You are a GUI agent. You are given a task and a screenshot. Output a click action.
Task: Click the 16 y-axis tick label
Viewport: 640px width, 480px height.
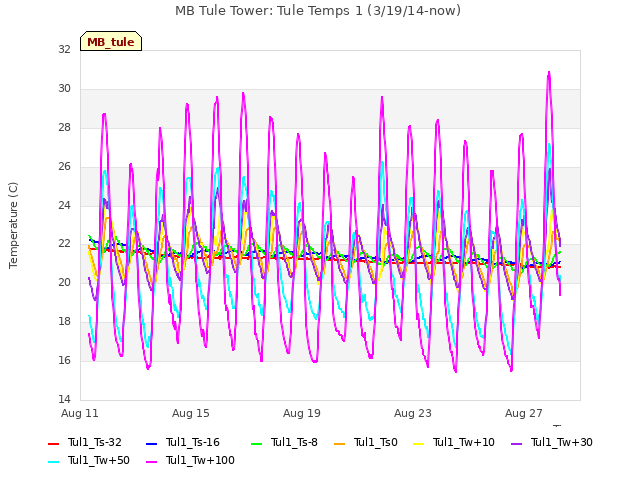(64, 360)
